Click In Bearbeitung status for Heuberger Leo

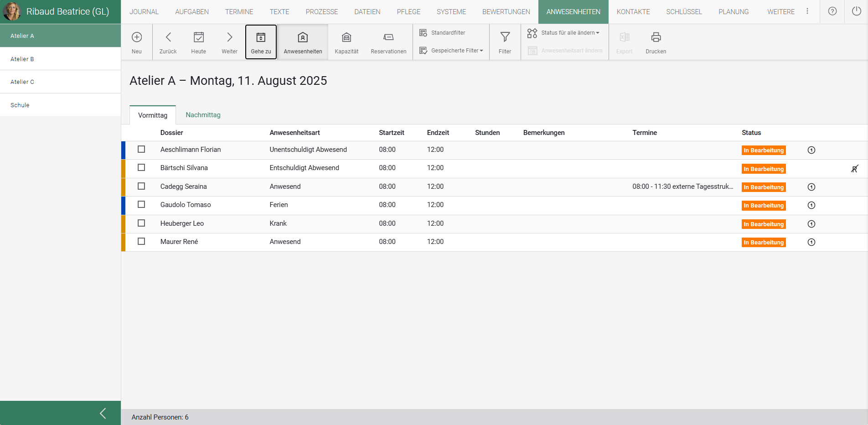point(763,224)
